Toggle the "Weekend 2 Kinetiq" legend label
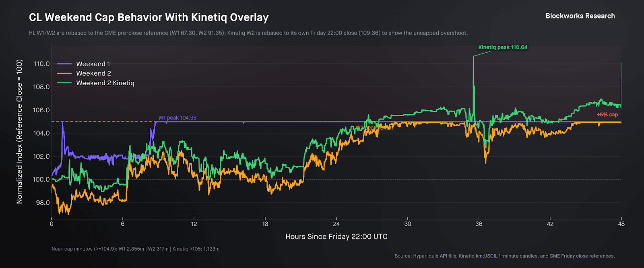Viewport: 644px width, 268px height. click(x=105, y=83)
